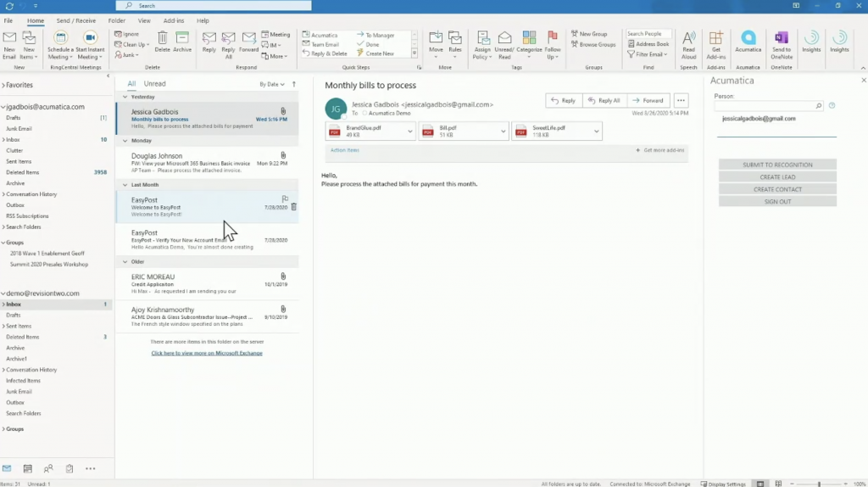Image resolution: width=868 pixels, height=487 pixels.
Task: Collapse the Older message group
Action: coord(125,261)
